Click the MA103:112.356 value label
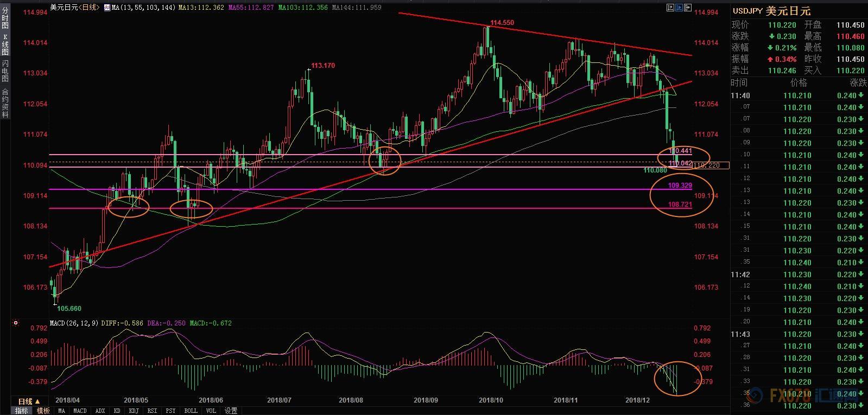The image size is (868, 415). pos(303,8)
